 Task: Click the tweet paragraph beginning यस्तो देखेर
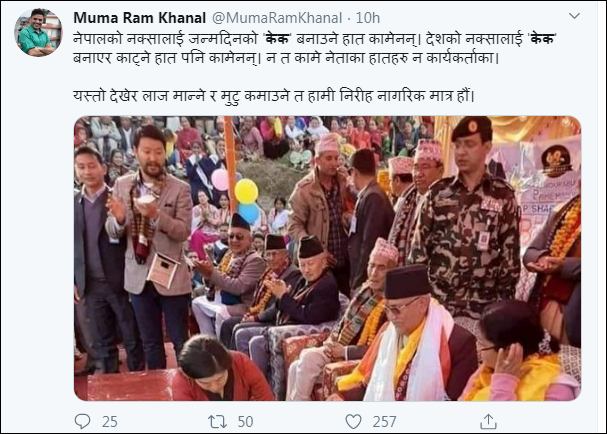pos(274,95)
